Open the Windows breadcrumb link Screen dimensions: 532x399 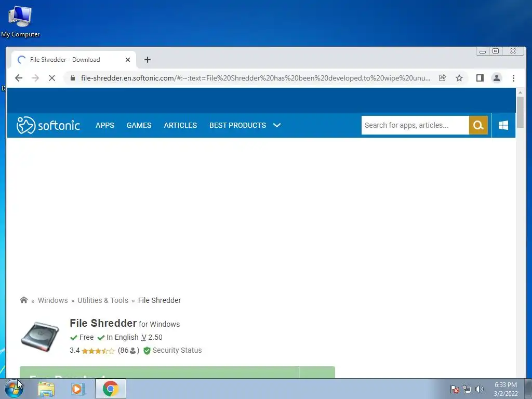pos(52,300)
